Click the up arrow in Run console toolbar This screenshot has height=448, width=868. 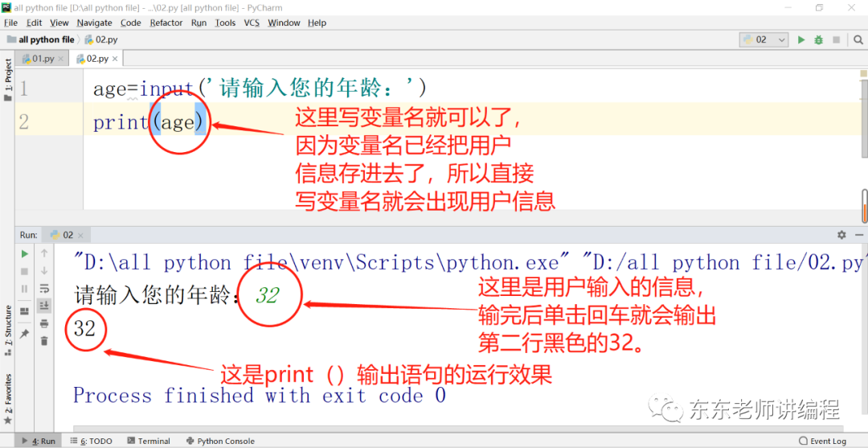(45, 253)
